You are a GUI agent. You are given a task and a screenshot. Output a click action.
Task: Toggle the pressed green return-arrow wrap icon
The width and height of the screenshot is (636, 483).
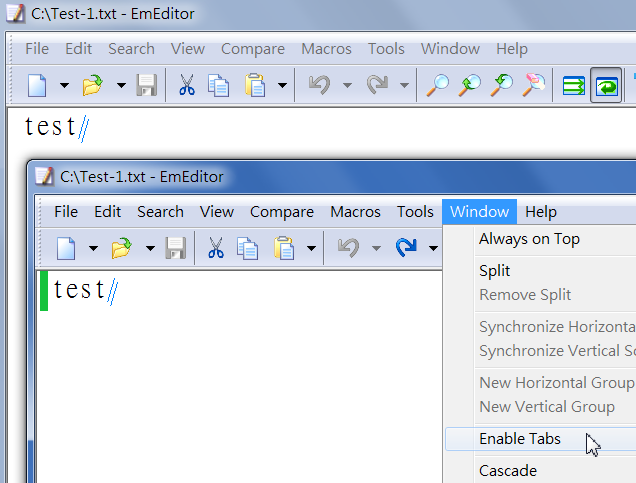tap(606, 85)
